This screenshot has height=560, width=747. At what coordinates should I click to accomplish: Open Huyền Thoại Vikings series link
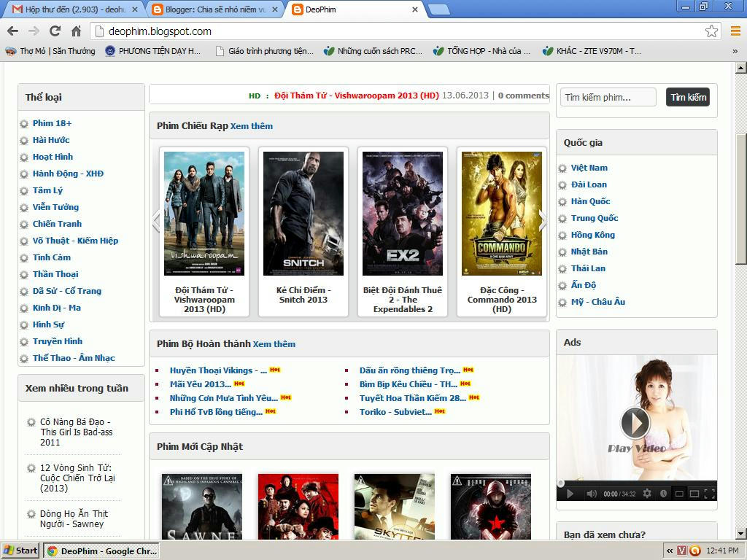tap(218, 370)
